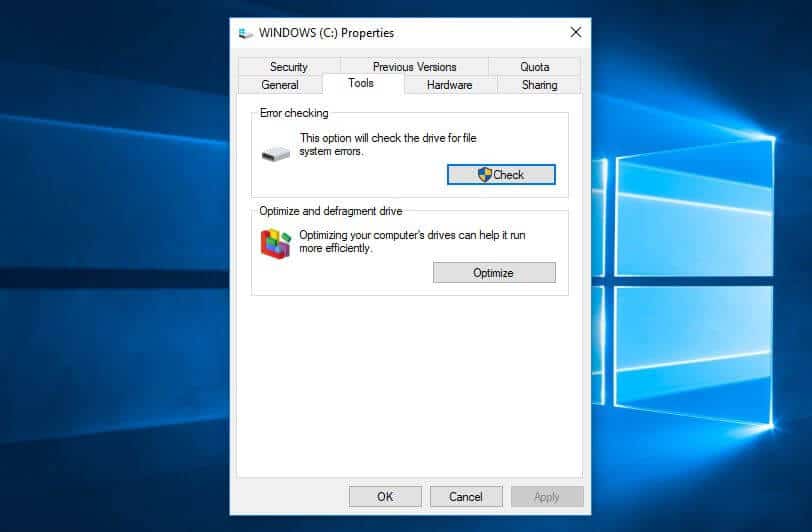Click the WINDOWS (C:) Properties title text
Image resolution: width=812 pixels, height=532 pixels.
326,33
